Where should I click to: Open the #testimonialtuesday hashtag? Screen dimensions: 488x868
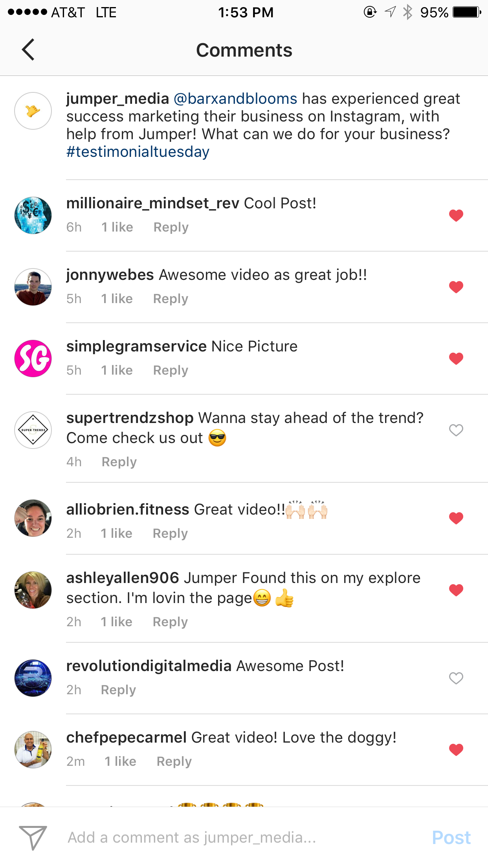(138, 152)
